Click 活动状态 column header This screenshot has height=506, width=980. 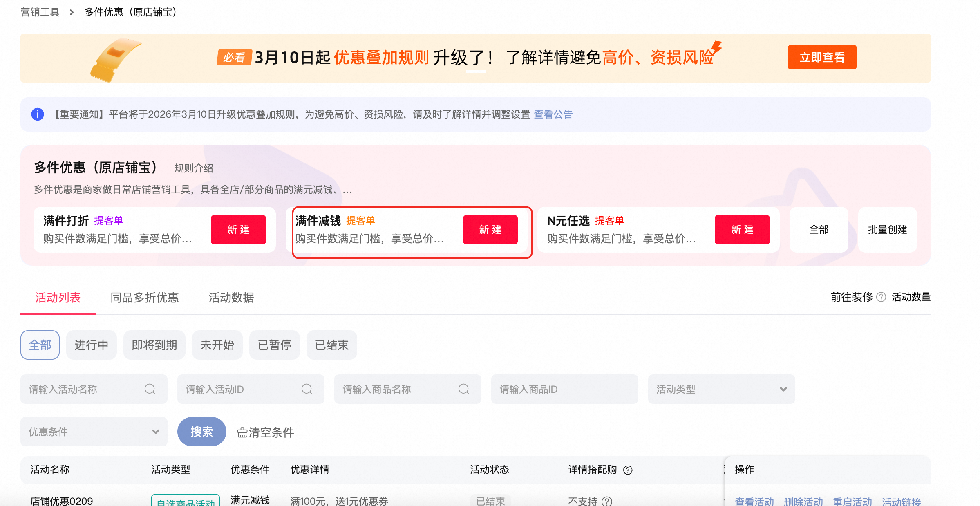point(490,470)
